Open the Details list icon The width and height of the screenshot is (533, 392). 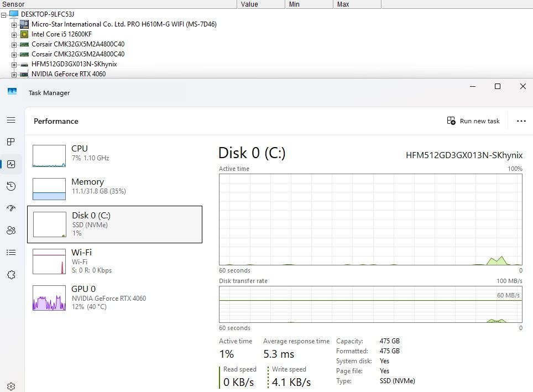pos(11,253)
